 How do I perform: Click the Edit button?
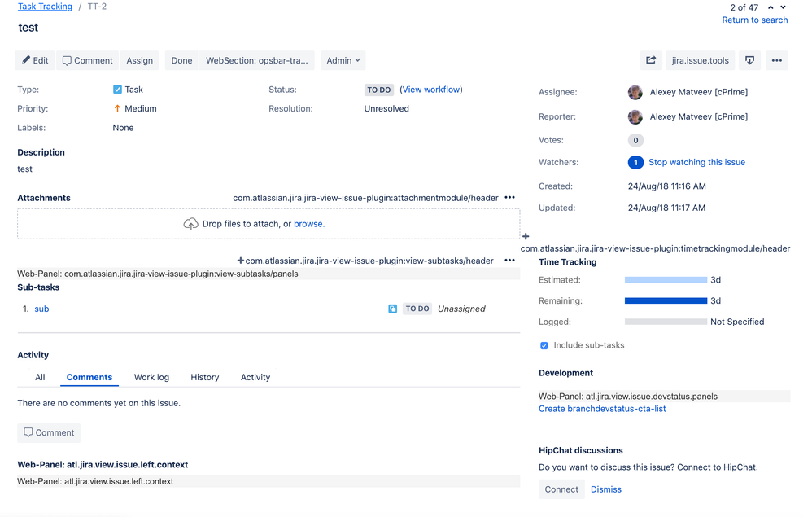35,60
